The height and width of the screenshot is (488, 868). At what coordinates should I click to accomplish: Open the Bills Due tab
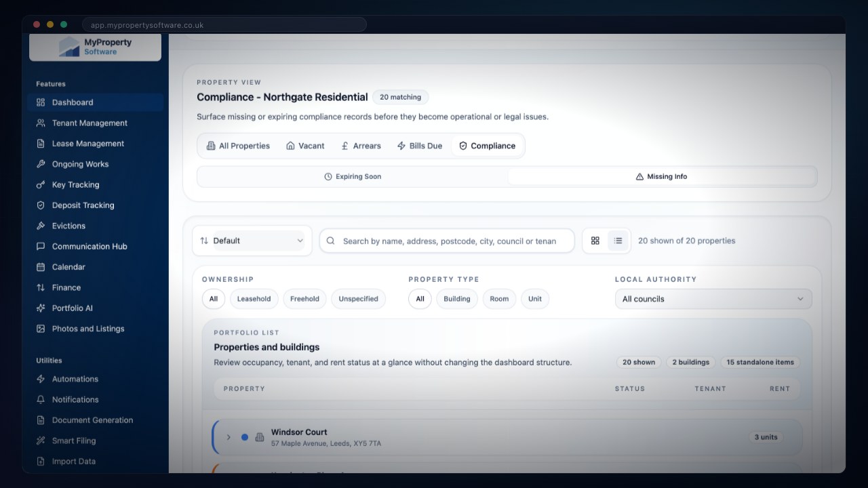click(419, 146)
